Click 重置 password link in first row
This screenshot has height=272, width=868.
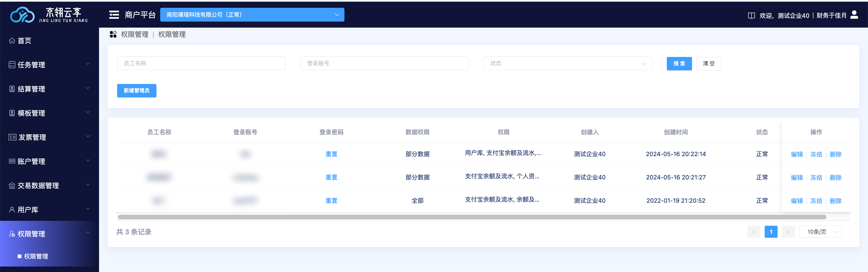pos(331,154)
